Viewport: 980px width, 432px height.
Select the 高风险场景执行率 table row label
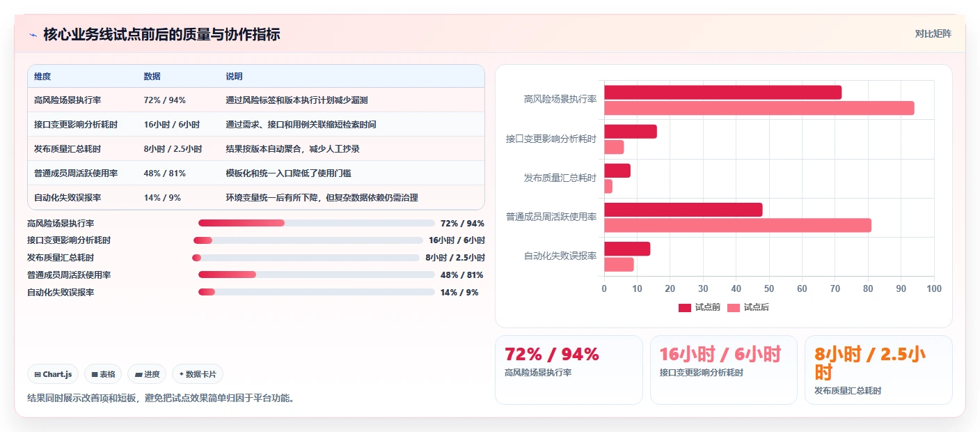click(x=68, y=100)
